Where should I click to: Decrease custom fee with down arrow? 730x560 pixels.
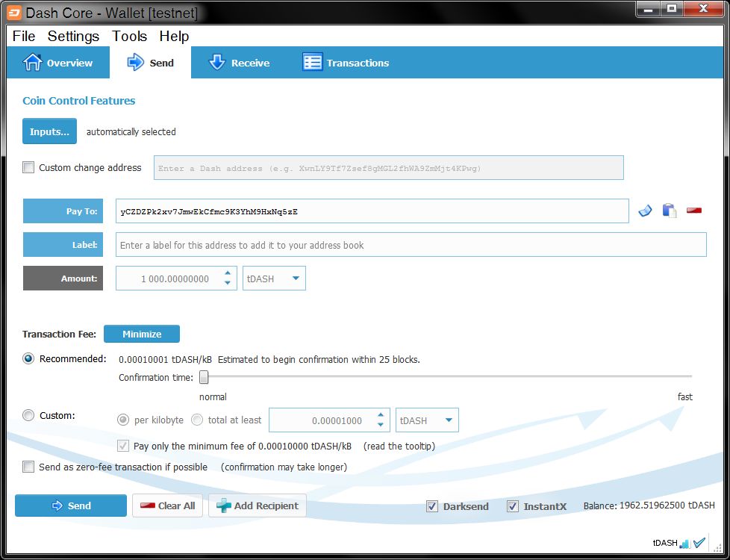[x=381, y=425]
